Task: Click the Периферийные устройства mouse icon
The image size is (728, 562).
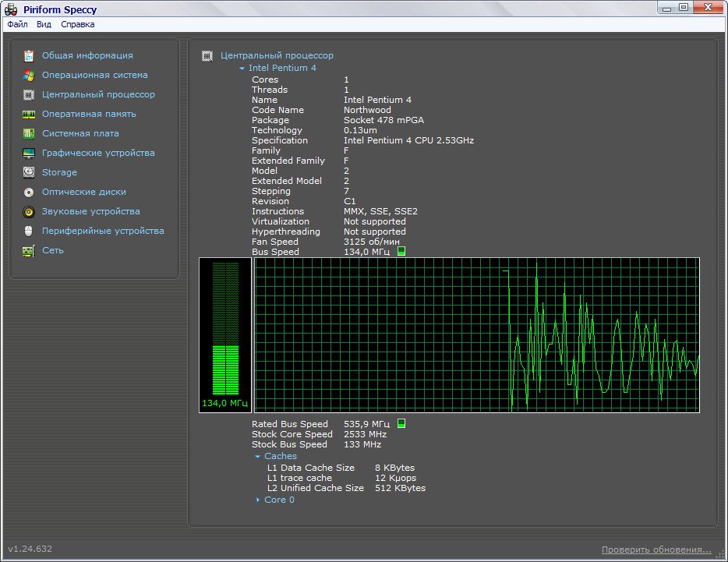Action: (29, 231)
